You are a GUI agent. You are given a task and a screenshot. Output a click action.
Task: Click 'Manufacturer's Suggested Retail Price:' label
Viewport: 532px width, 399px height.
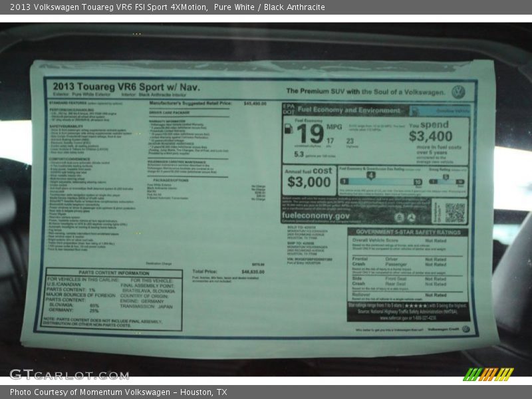[x=190, y=103]
